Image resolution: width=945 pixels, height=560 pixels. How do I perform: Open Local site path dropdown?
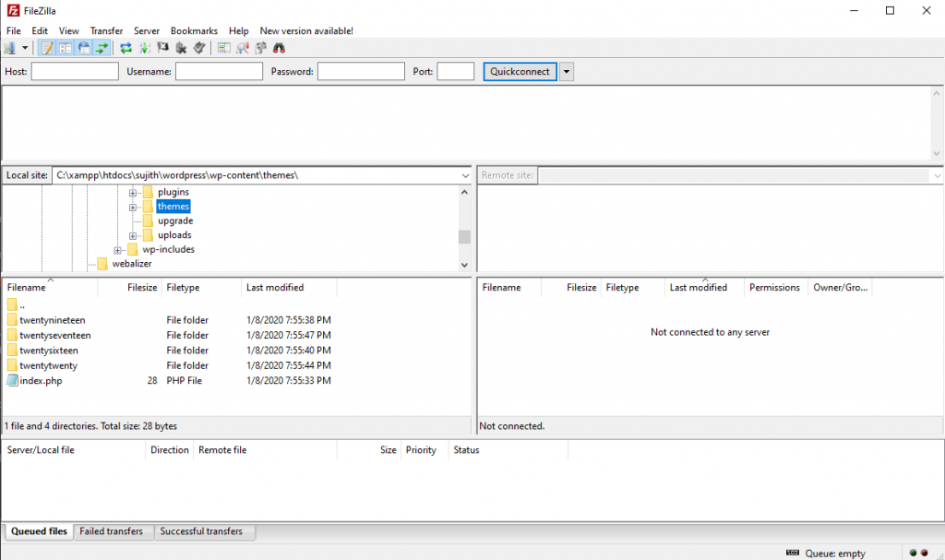[x=465, y=175]
